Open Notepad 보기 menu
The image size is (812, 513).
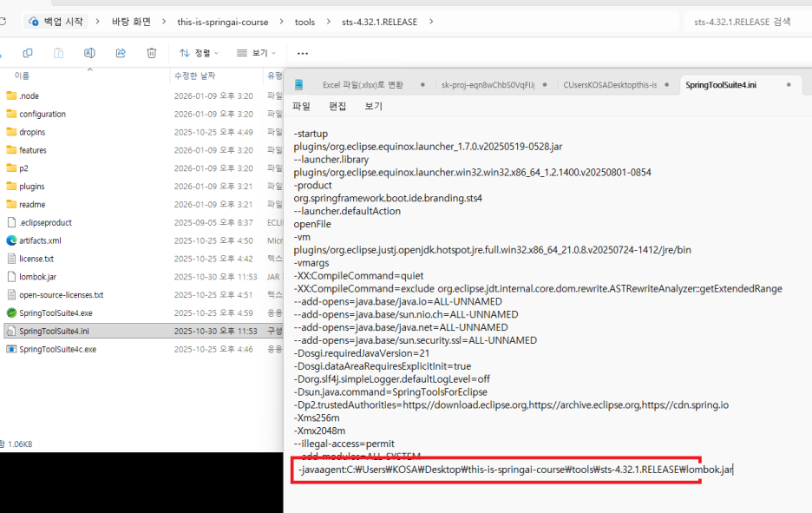(x=373, y=106)
